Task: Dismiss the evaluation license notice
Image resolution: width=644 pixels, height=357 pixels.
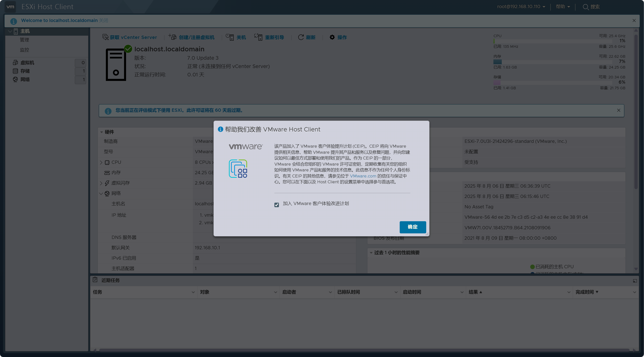Action: pos(619,110)
